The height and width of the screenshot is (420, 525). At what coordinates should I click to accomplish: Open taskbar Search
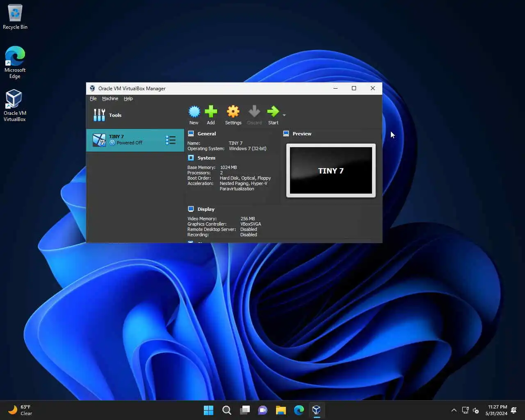point(227,410)
